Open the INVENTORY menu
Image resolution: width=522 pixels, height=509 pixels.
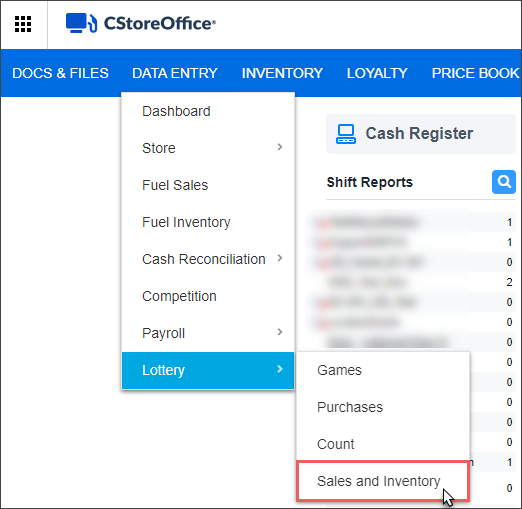[x=282, y=73]
